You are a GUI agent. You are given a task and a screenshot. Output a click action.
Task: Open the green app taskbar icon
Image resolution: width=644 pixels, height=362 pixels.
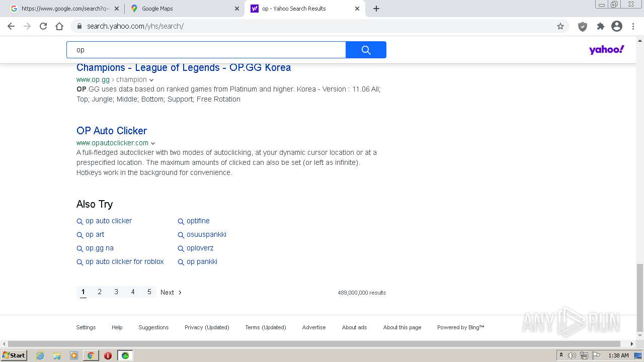125,355
